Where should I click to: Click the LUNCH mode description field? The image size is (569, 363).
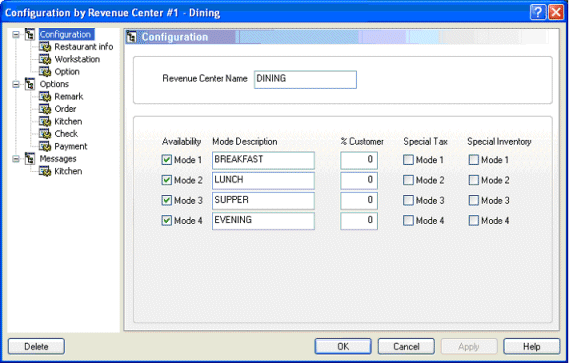tap(263, 180)
